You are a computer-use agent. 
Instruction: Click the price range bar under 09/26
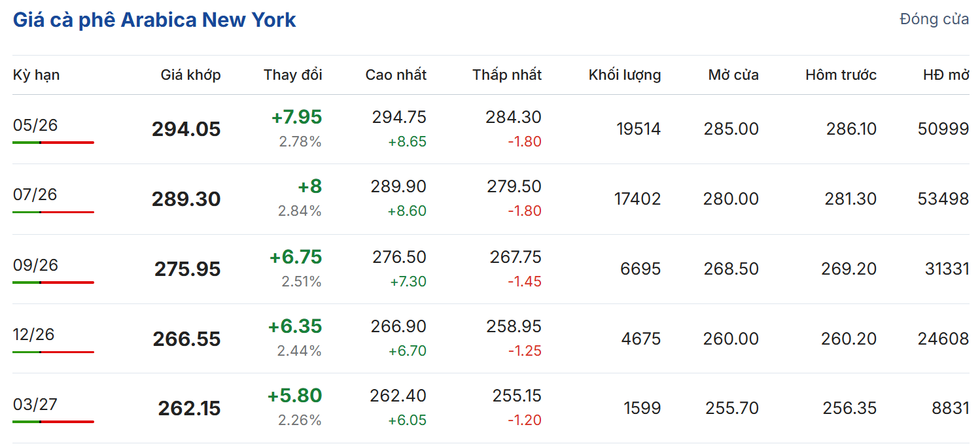53,283
